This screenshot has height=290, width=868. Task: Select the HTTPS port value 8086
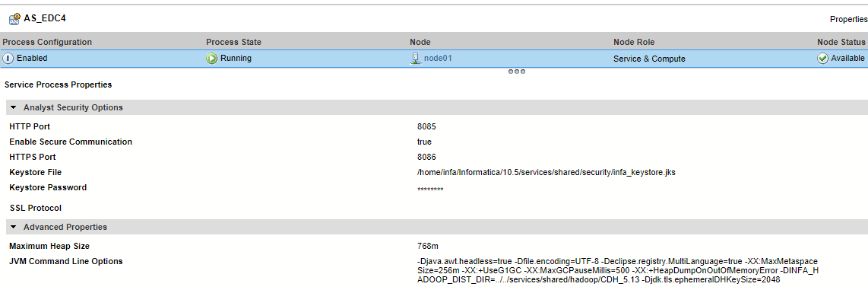[x=427, y=157]
